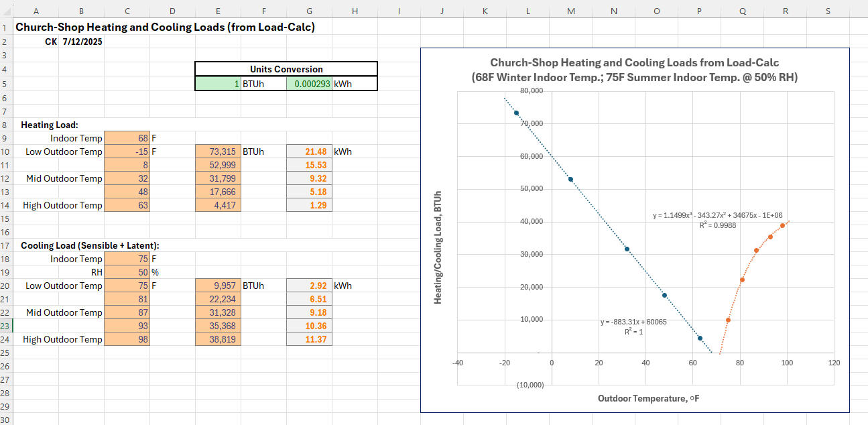Click the heating load value 4,417
This screenshot has height=425, width=868.
tap(219, 205)
